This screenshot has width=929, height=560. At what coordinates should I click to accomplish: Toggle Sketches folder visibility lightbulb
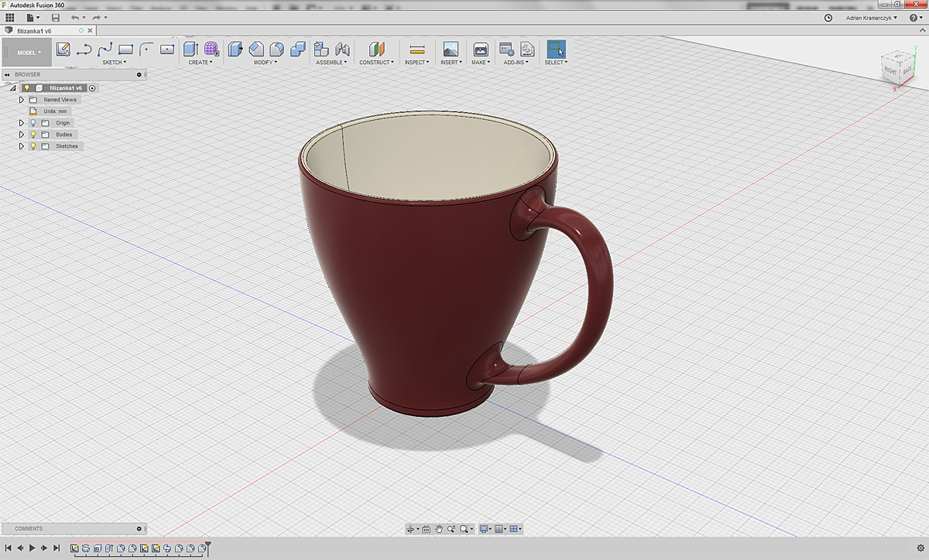tap(33, 146)
